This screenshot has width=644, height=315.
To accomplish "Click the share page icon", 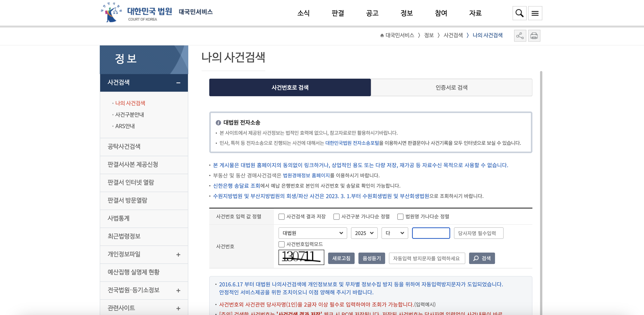I will point(520,36).
